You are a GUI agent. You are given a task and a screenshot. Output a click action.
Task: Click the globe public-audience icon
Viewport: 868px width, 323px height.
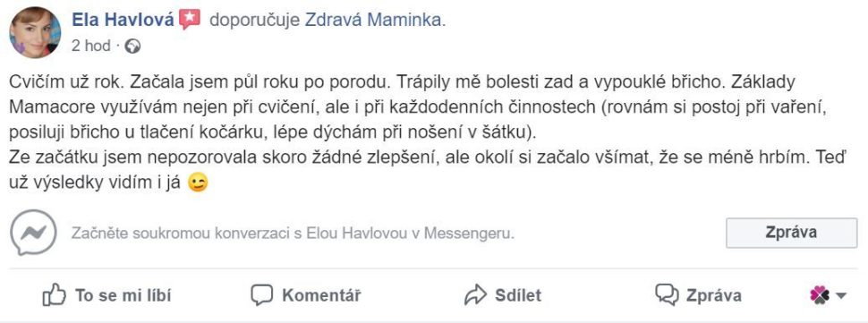pos(132,47)
